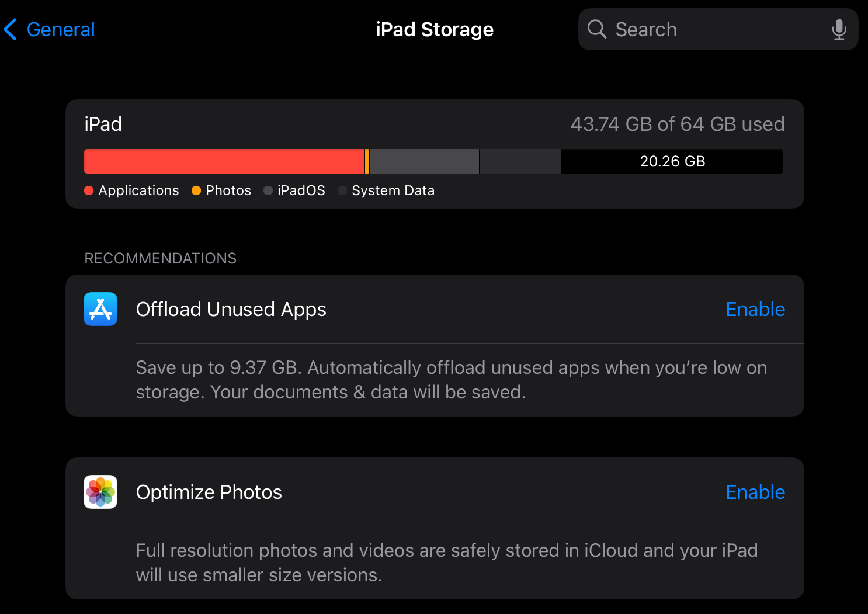The width and height of the screenshot is (868, 614).
Task: Click the Search input field
Action: pyautogui.click(x=718, y=29)
